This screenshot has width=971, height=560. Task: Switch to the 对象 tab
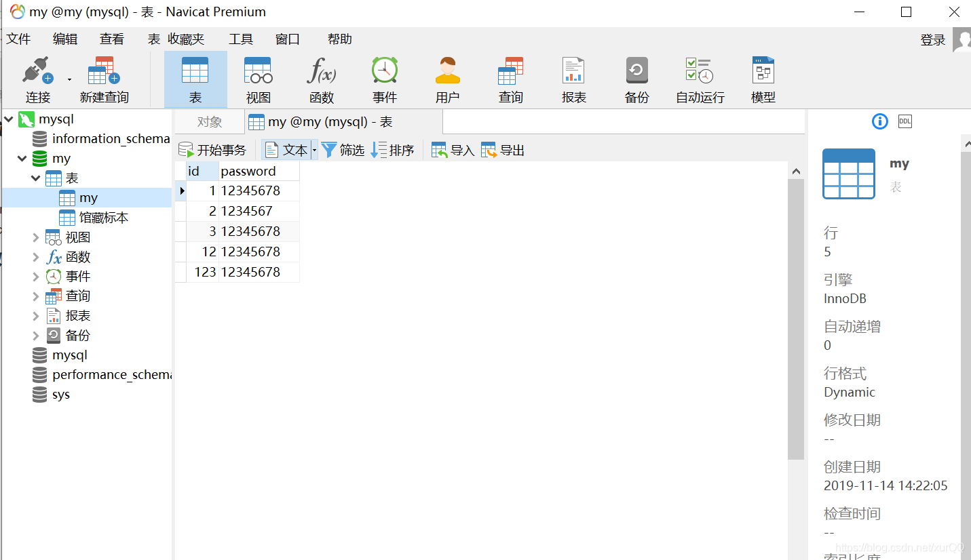click(210, 122)
